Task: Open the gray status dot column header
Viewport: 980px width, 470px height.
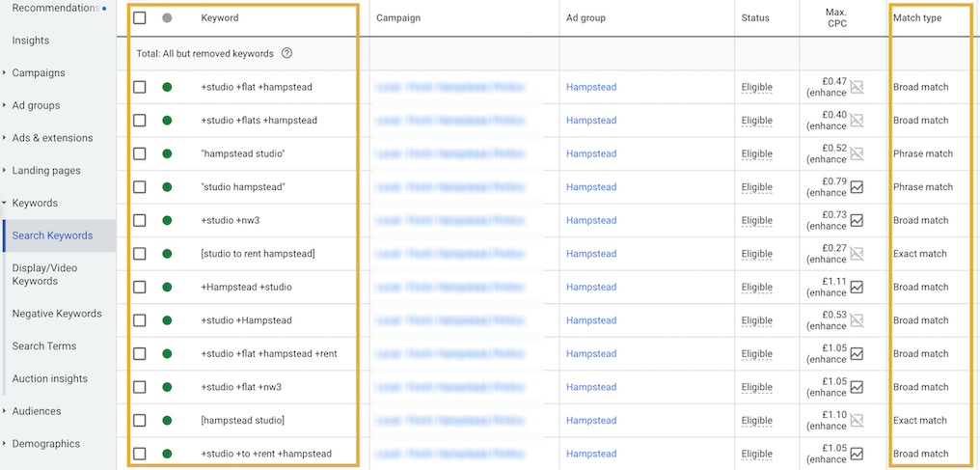Action: 167,18
